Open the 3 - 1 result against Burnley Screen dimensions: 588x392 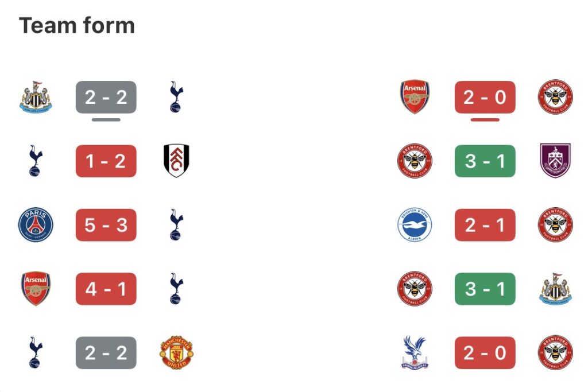pos(485,161)
